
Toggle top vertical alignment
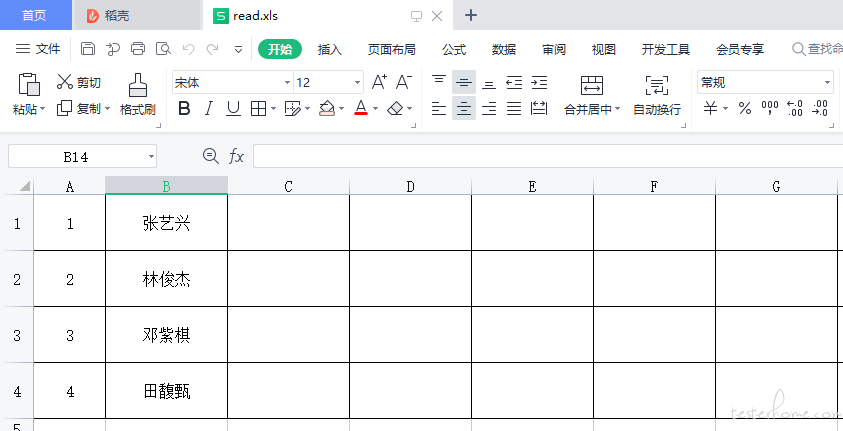pos(439,82)
